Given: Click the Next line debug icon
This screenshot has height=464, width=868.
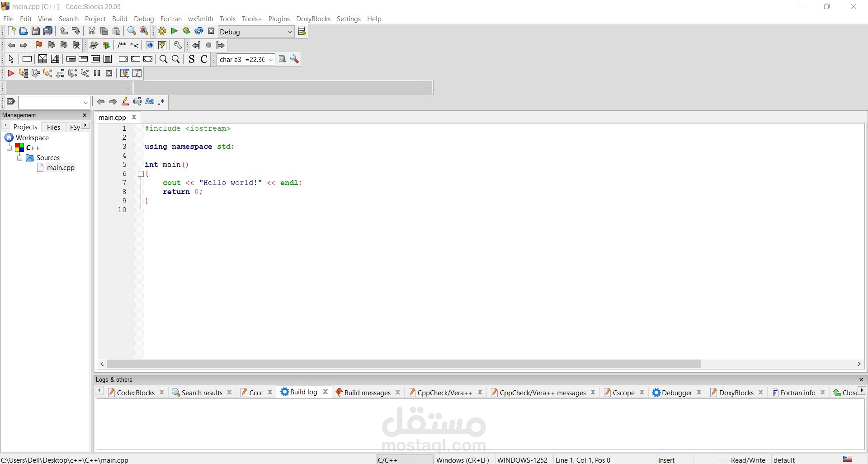Looking at the screenshot, I should click(36, 73).
